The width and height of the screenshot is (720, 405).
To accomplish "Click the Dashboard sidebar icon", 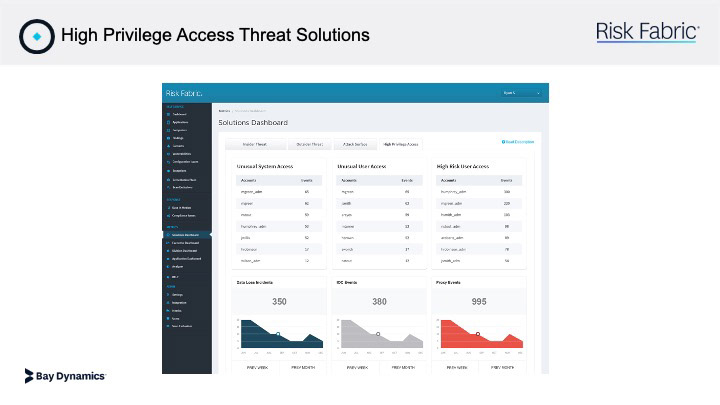I will [x=168, y=114].
